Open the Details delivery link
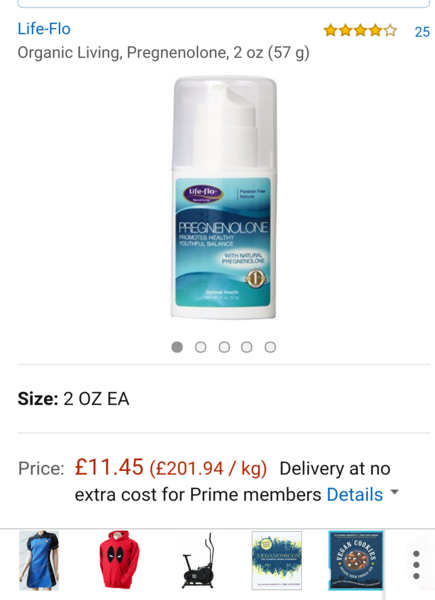435x600 pixels. click(x=355, y=494)
